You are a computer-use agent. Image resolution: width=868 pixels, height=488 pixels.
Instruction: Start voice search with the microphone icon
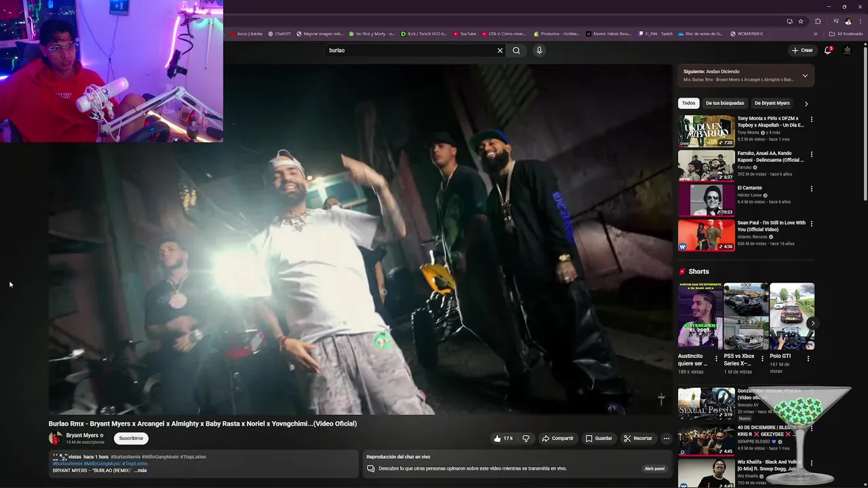[x=539, y=50]
